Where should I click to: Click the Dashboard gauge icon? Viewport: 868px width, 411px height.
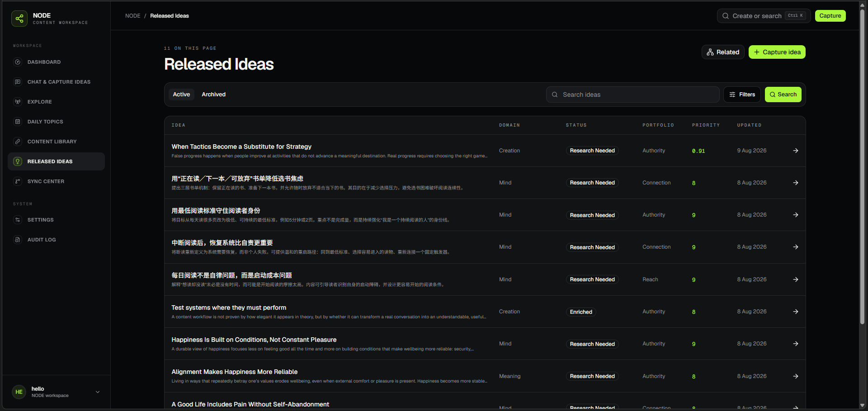click(x=18, y=62)
